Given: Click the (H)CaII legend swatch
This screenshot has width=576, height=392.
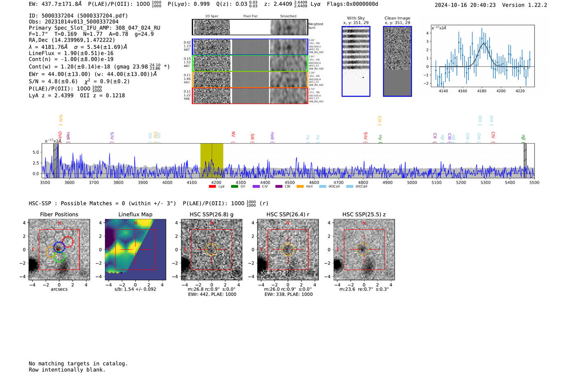Looking at the screenshot, I should click(350, 187).
